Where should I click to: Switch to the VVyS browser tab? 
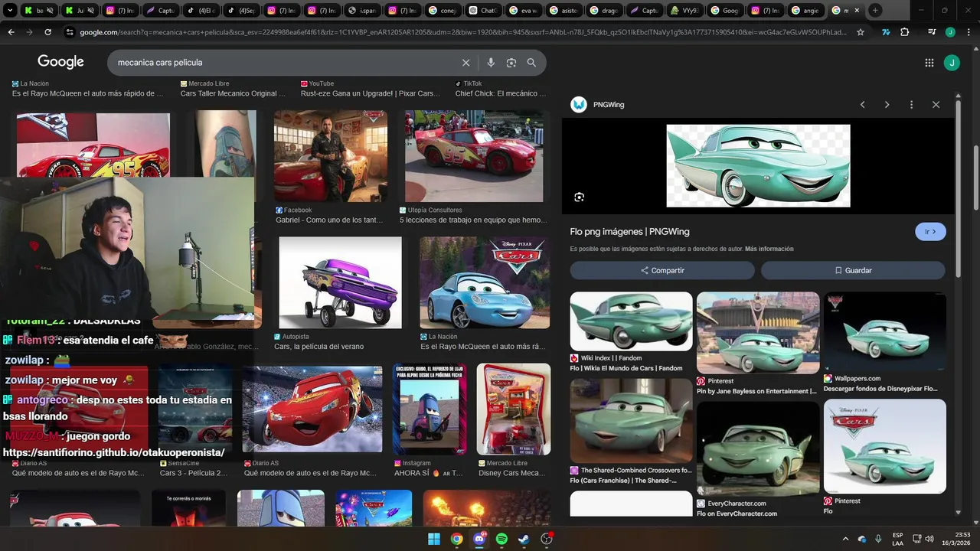click(x=684, y=11)
